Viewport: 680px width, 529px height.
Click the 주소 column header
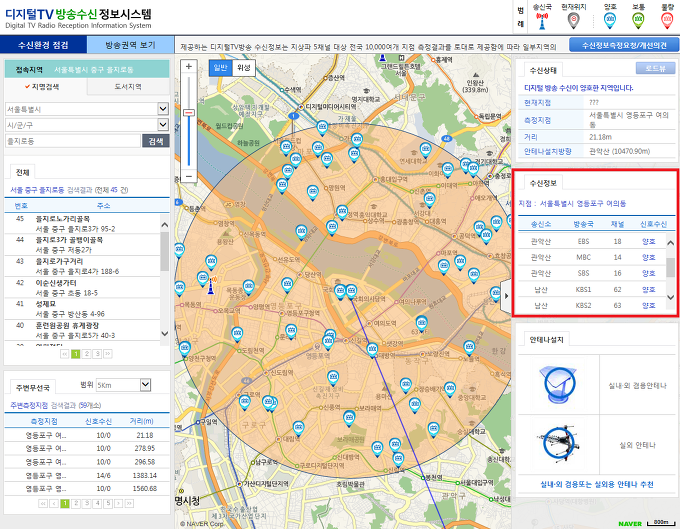(103, 206)
